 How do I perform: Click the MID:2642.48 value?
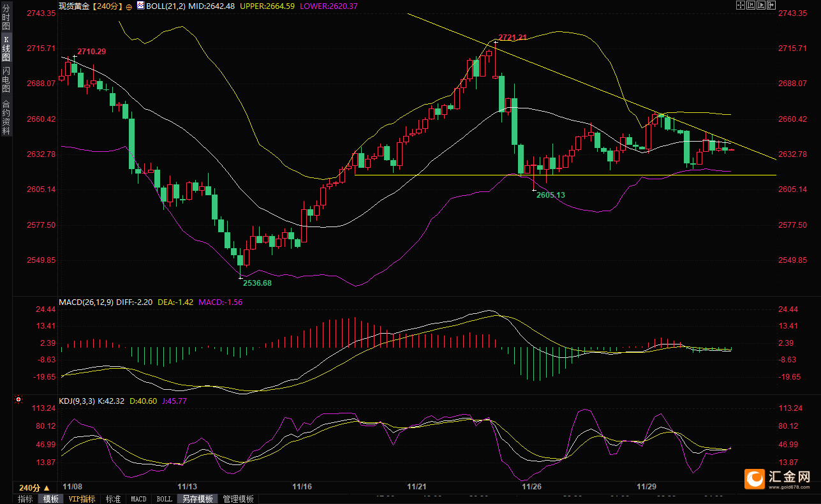tap(212, 6)
